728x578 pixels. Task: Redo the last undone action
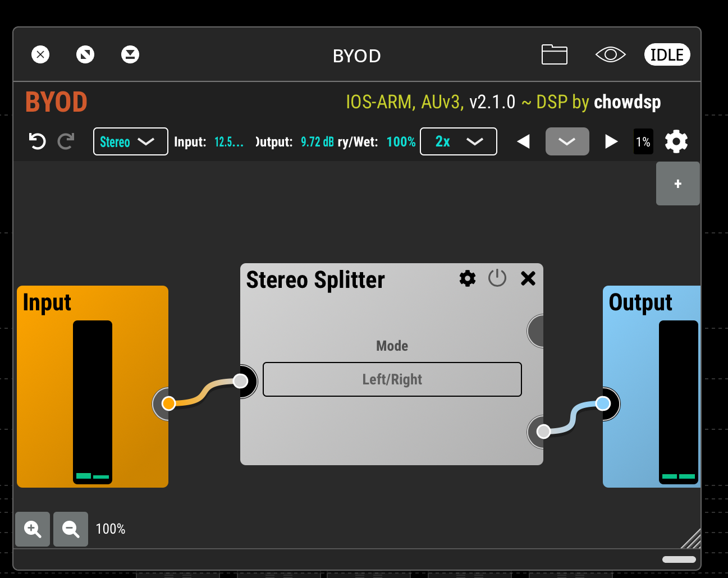[x=66, y=141]
